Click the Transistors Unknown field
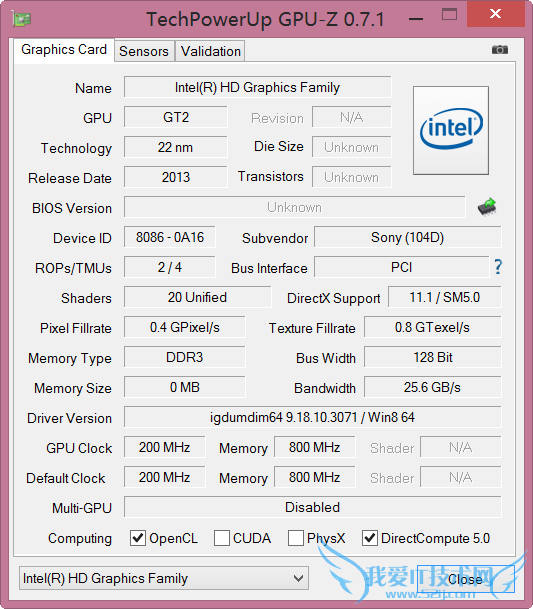 click(x=352, y=177)
